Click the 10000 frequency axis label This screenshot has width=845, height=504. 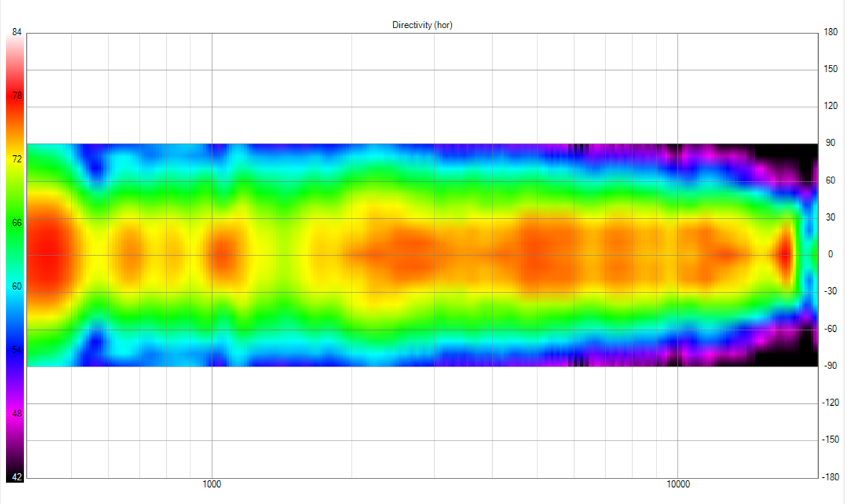(x=678, y=486)
